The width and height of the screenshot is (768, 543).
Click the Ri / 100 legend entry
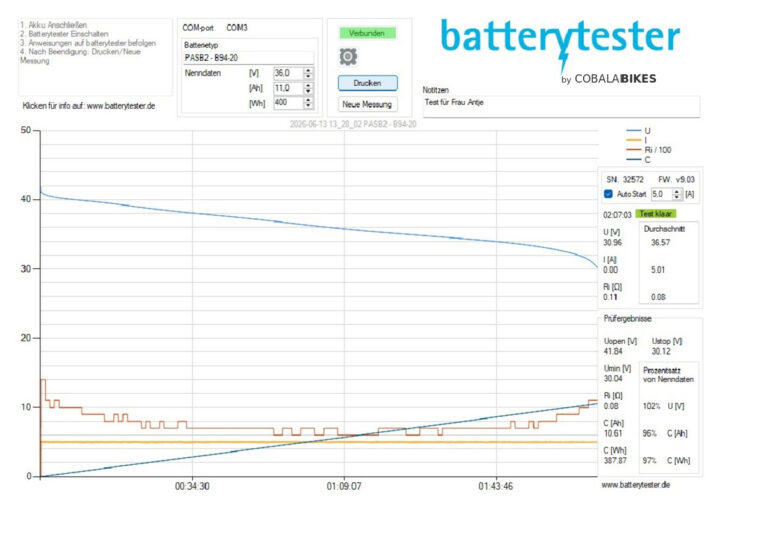click(x=649, y=150)
